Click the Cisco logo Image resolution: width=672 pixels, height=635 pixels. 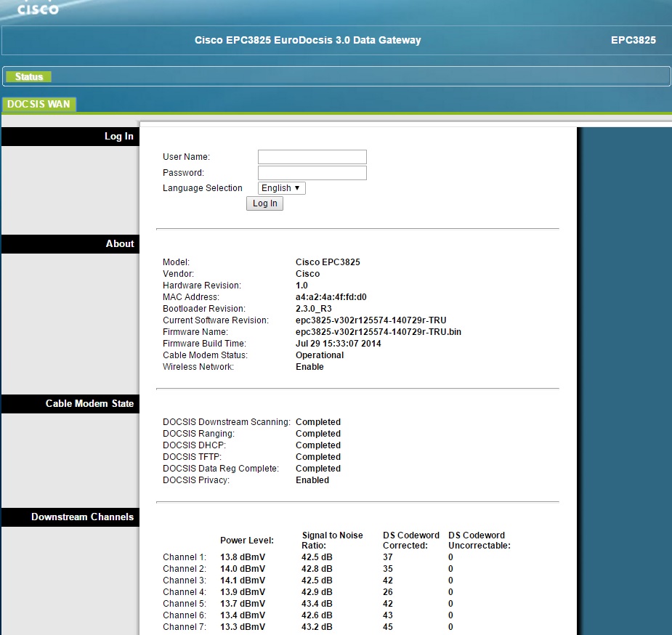click(x=38, y=8)
